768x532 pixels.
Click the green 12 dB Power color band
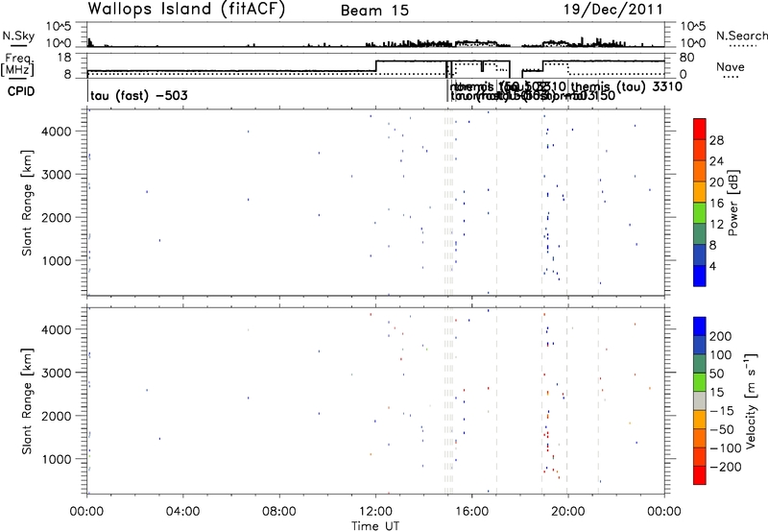pos(700,213)
